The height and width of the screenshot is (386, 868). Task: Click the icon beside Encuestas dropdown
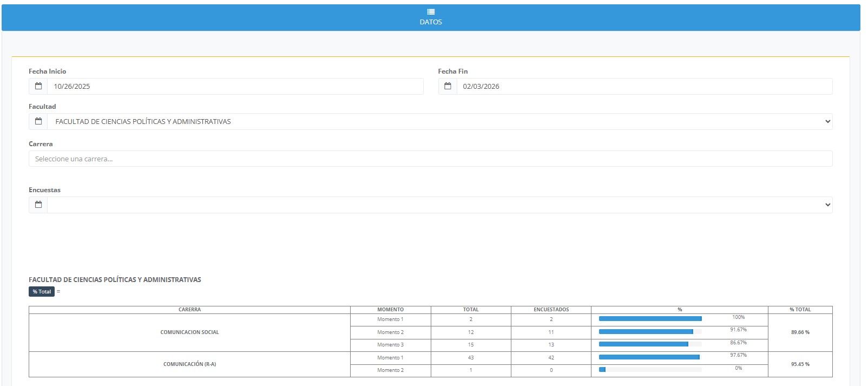tap(38, 205)
